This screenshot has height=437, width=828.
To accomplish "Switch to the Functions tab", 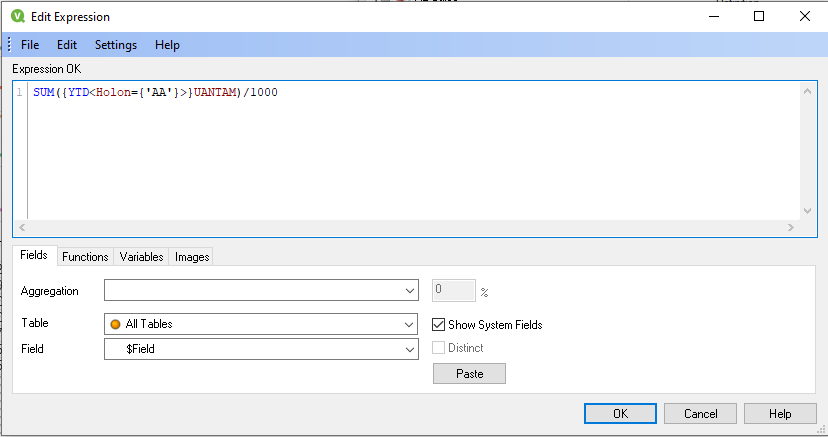I will [85, 256].
